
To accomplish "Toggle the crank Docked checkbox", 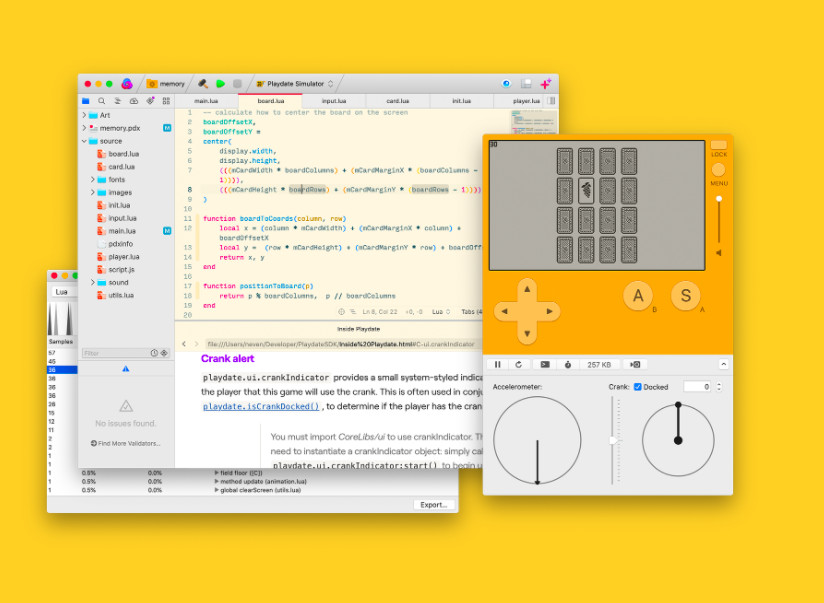I will tap(637, 387).
